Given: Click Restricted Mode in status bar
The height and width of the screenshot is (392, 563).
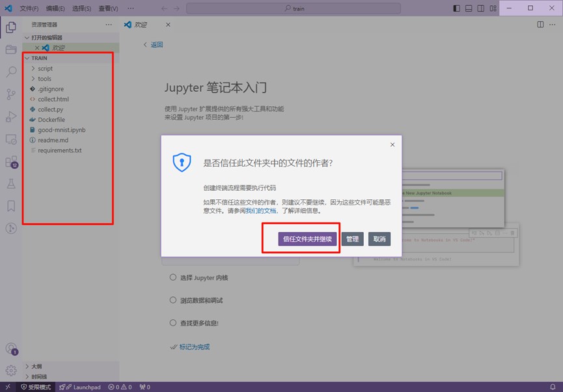Looking at the screenshot, I should (x=36, y=387).
